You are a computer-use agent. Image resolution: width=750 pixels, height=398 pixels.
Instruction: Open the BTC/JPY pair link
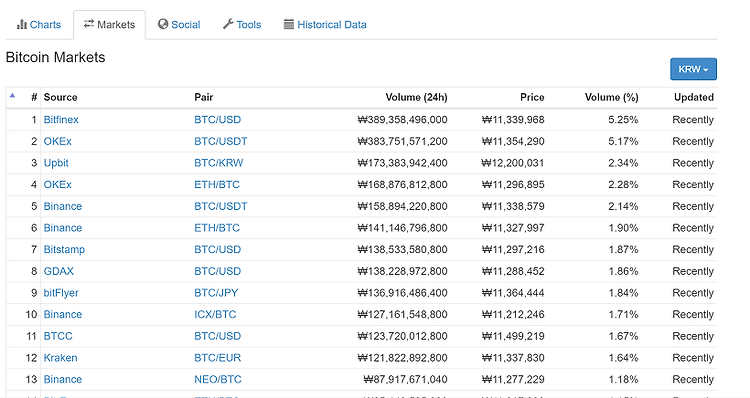click(x=216, y=293)
